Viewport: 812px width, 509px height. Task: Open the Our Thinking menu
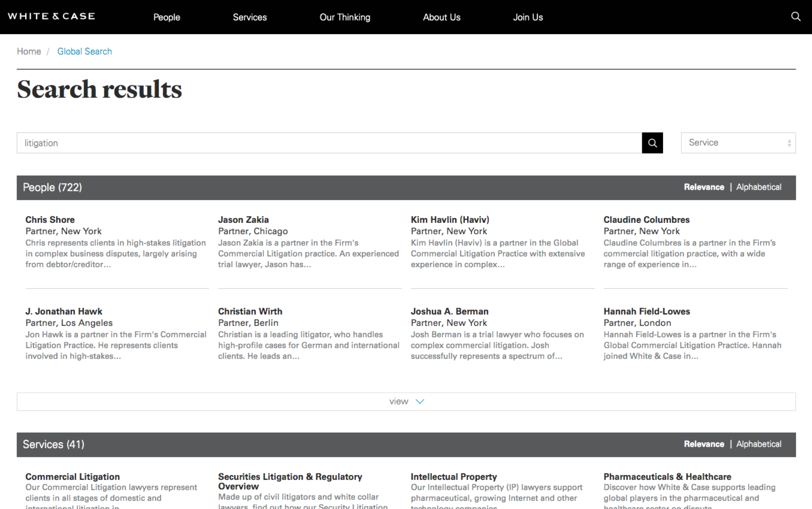tap(345, 17)
